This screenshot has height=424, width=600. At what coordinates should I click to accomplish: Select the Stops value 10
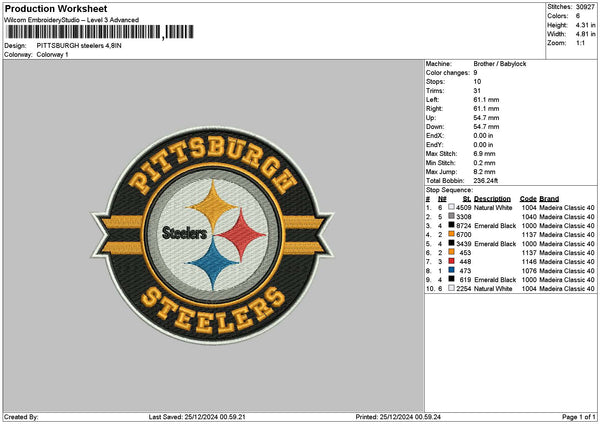pyautogui.click(x=477, y=82)
